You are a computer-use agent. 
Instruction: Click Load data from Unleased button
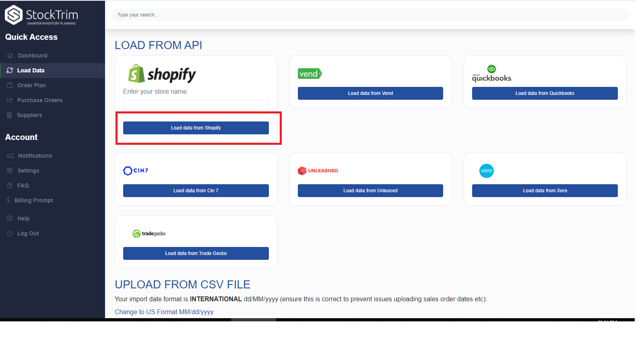pos(370,191)
